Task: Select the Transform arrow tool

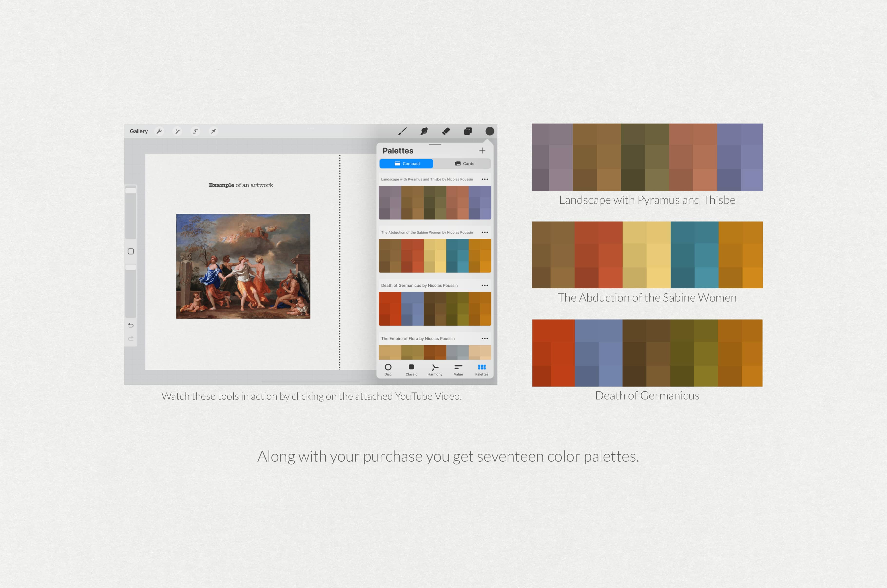Action: 213,131
